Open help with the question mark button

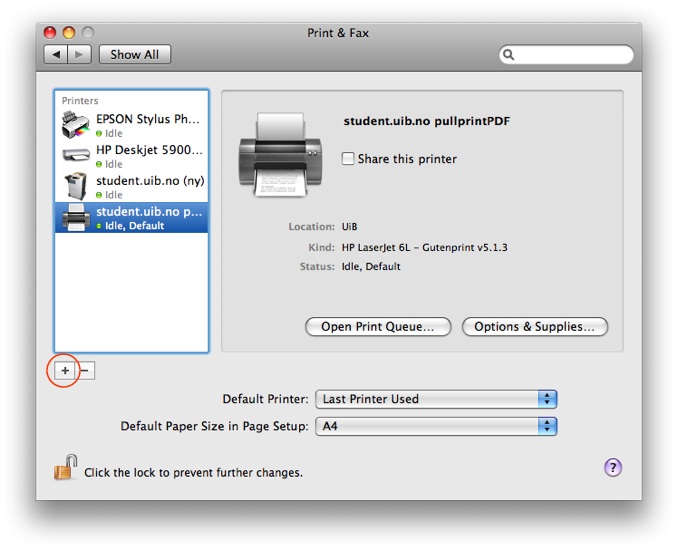point(613,467)
